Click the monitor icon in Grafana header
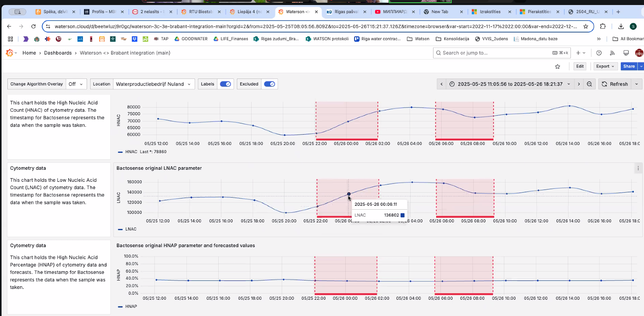 coord(626,53)
